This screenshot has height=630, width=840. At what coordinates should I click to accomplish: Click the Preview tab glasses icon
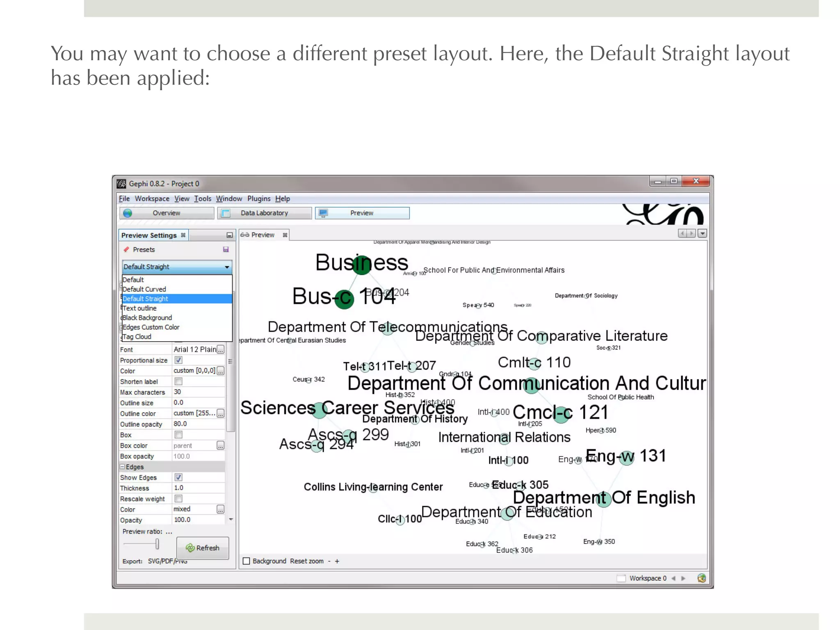[245, 235]
